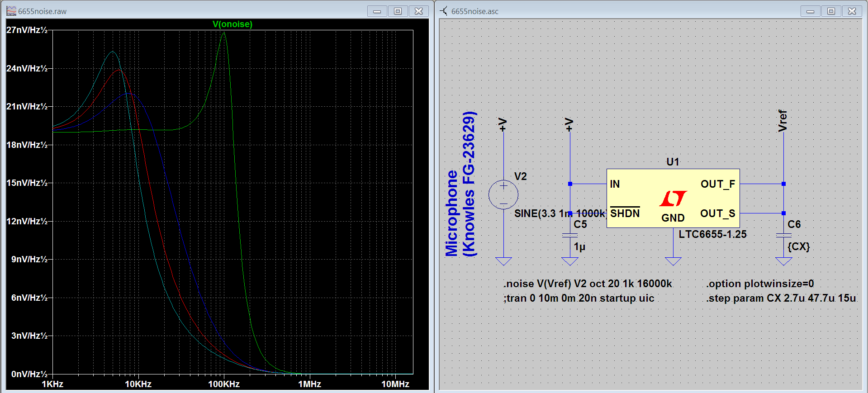
Task: Click the OUT_F pin label
Action: pyautogui.click(x=718, y=184)
